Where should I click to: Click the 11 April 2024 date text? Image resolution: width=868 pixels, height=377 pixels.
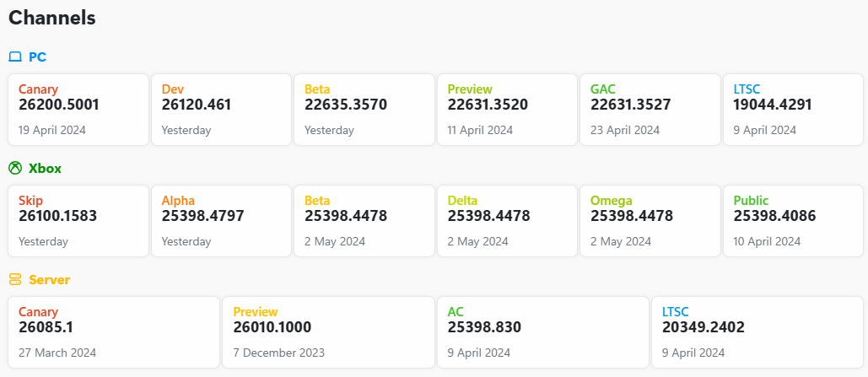coord(481,131)
